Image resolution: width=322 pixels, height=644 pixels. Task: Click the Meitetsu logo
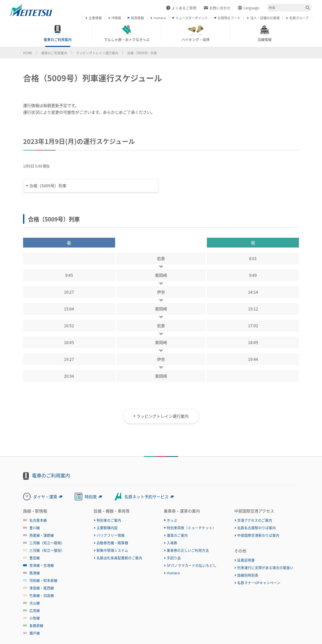tap(31, 11)
